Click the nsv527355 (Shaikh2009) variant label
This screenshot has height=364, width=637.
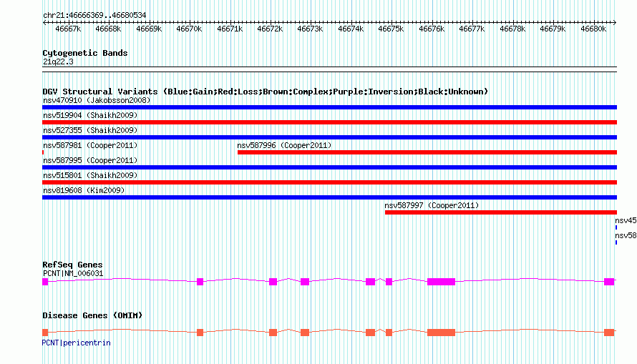(x=90, y=130)
